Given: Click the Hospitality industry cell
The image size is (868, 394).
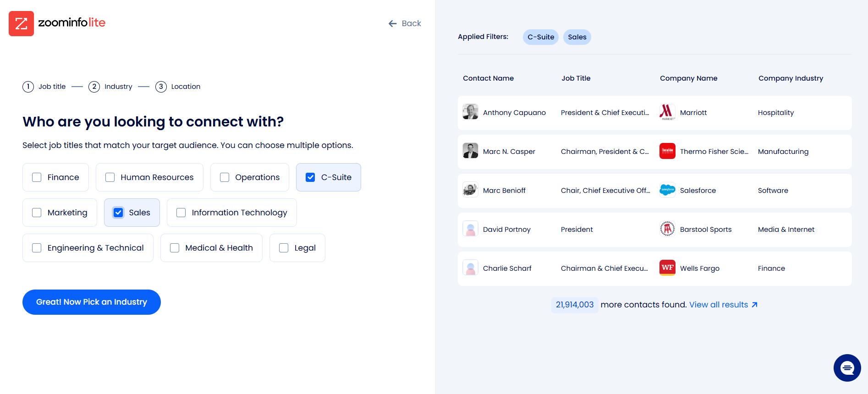Looking at the screenshot, I should (776, 113).
